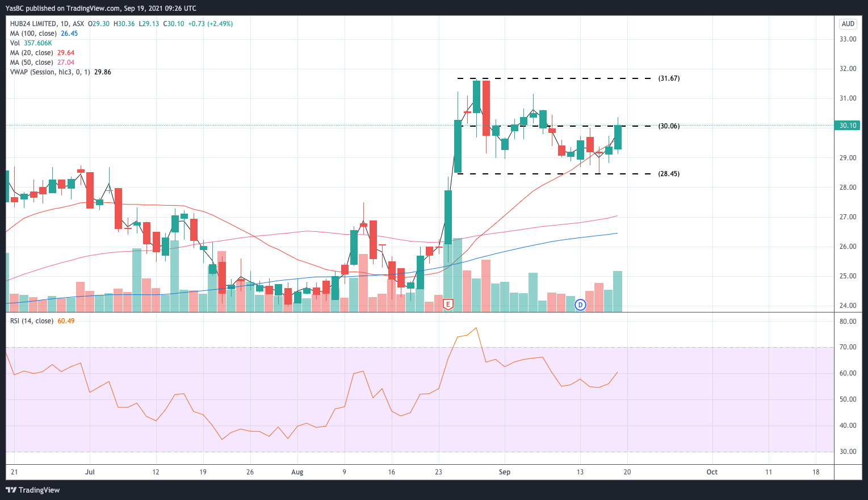Viewport: 868px width, 500px height.
Task: Click the VWAP value 29.86
Action: click(x=102, y=72)
